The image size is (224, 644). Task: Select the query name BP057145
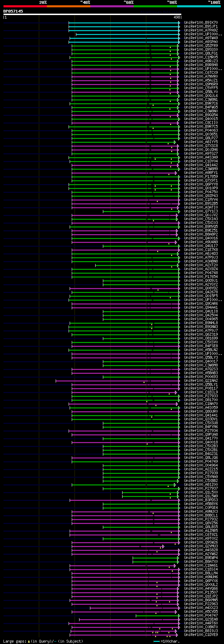13,11
